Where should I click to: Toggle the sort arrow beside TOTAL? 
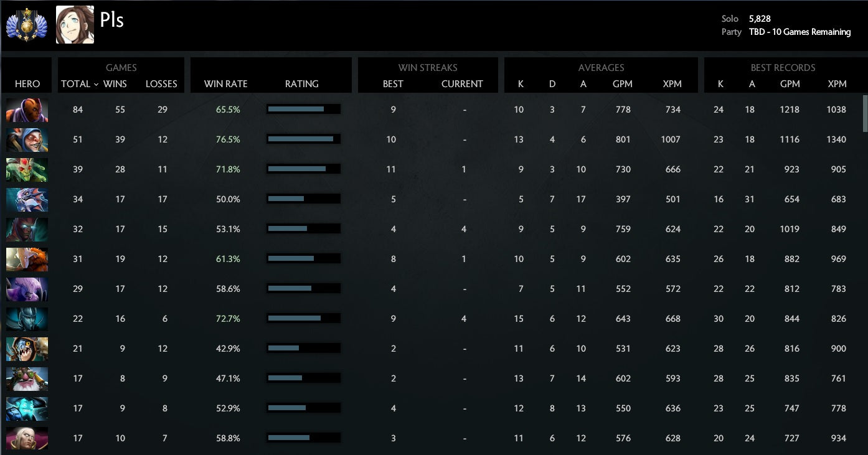[x=96, y=84]
